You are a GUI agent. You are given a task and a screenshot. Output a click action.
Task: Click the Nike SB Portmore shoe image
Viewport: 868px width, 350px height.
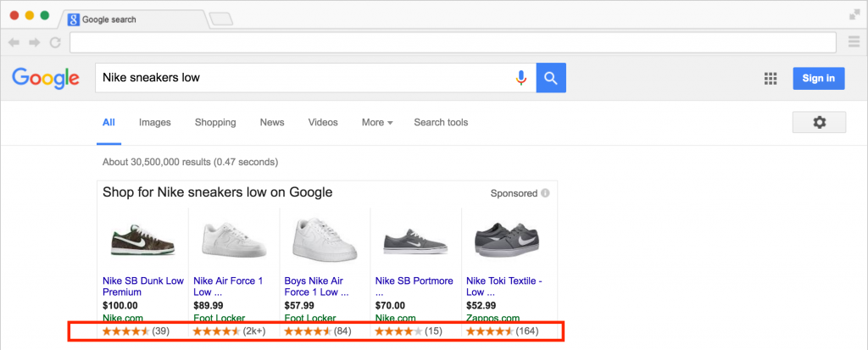pos(415,242)
